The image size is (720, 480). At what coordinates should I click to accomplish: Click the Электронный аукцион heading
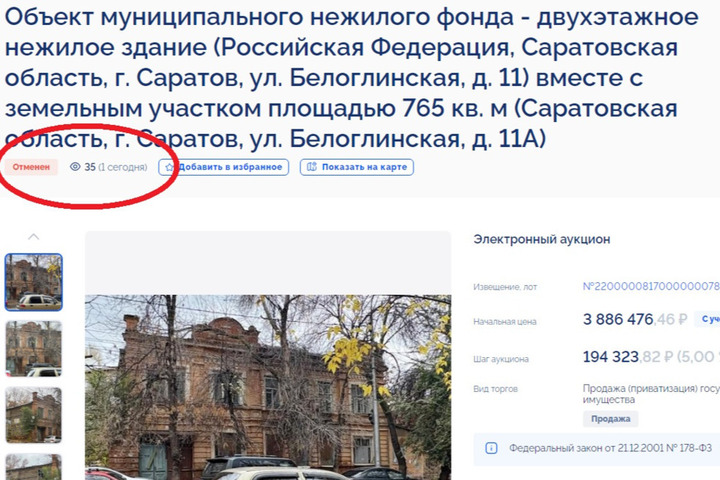542,239
